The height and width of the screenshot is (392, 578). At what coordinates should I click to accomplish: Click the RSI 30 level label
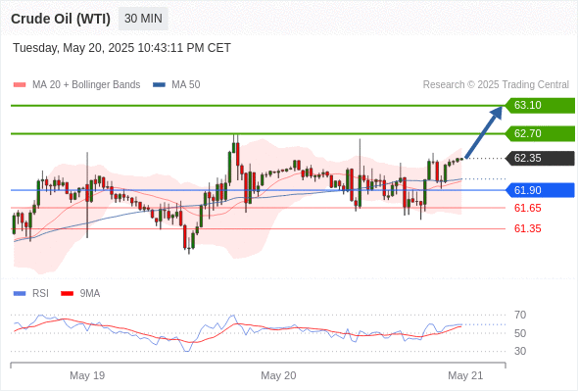(520, 351)
